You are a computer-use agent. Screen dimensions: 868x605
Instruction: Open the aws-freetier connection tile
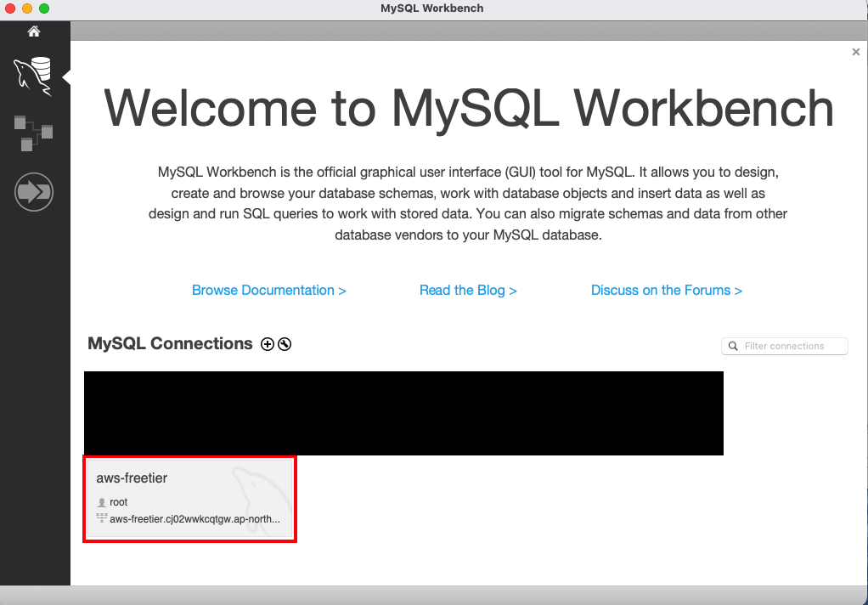click(x=190, y=499)
